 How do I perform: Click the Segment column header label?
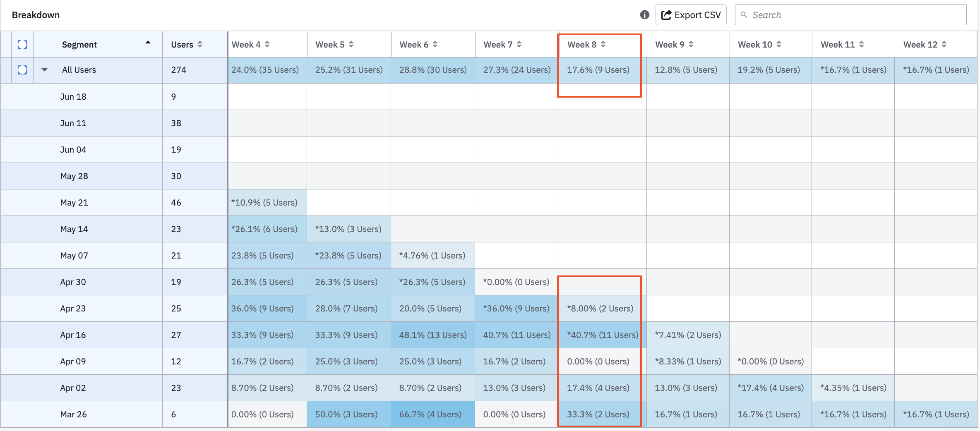(x=79, y=45)
